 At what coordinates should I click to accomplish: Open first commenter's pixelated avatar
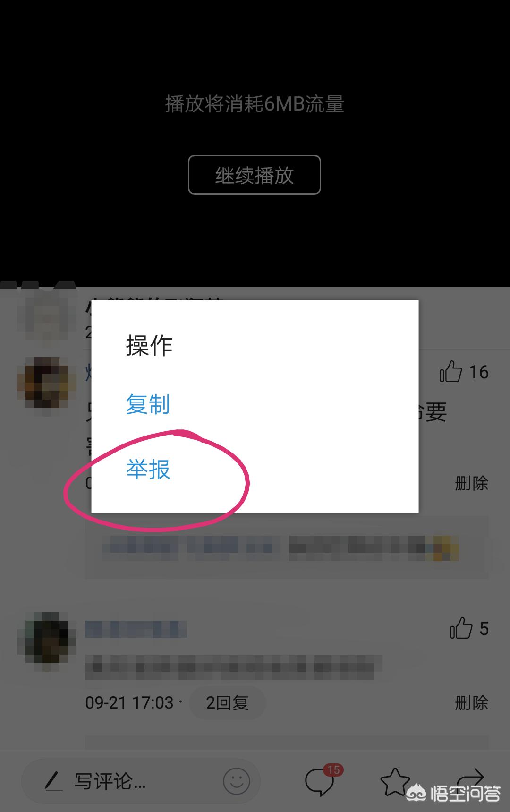pos(46,384)
